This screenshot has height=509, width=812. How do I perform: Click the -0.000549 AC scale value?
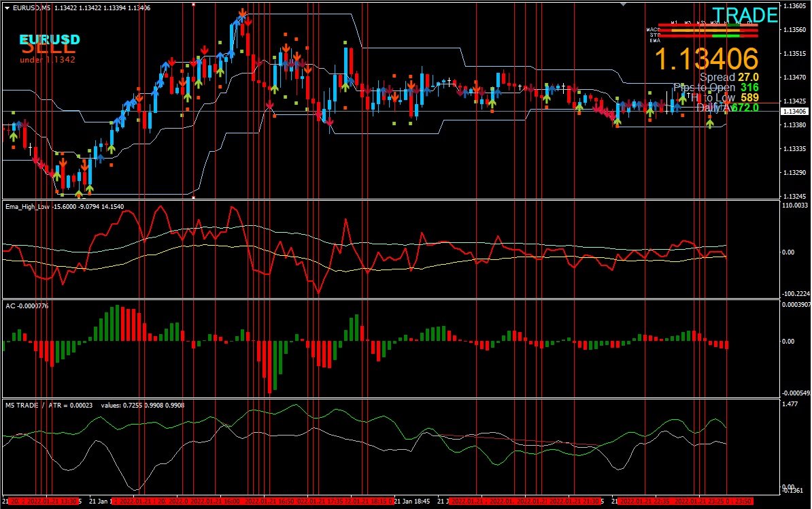796,393
